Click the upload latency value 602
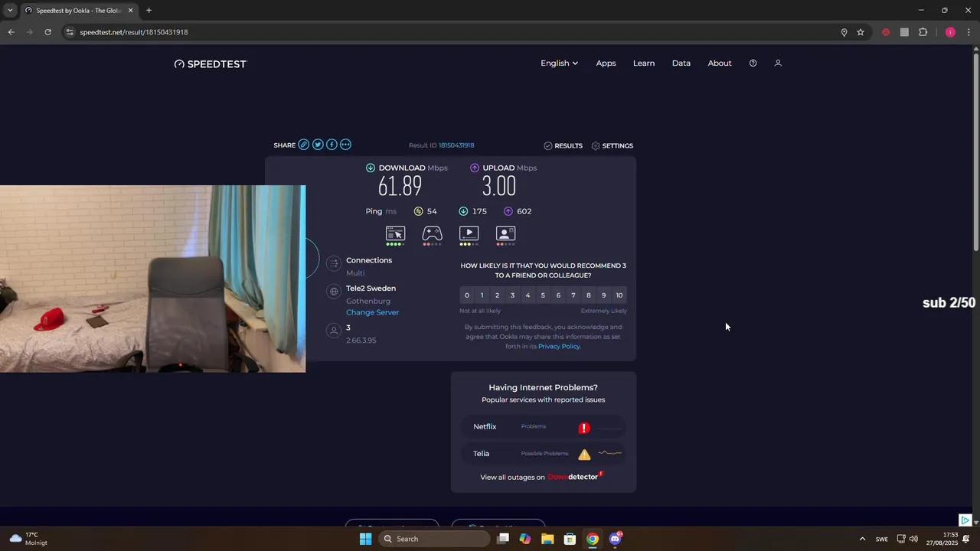The height and width of the screenshot is (551, 980). (x=524, y=211)
